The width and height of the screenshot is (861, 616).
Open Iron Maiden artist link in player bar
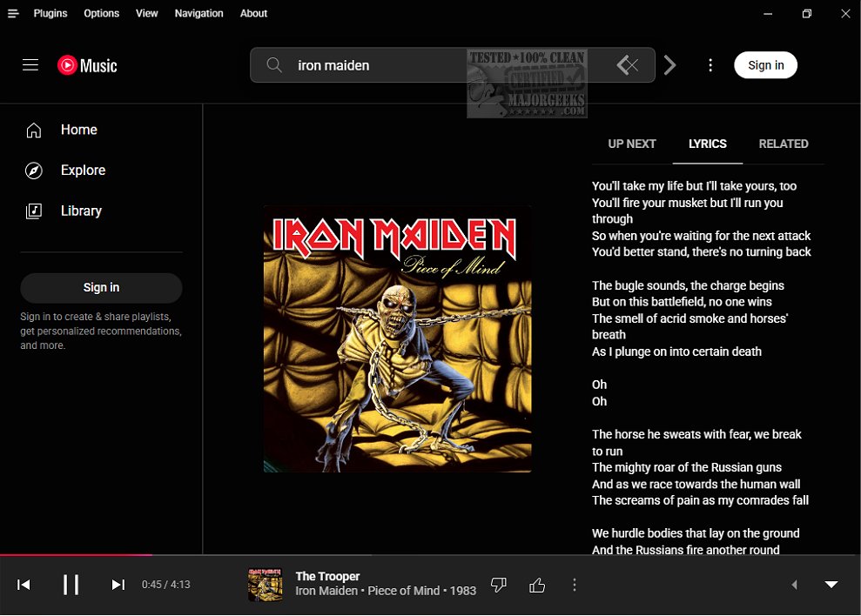tap(326, 592)
